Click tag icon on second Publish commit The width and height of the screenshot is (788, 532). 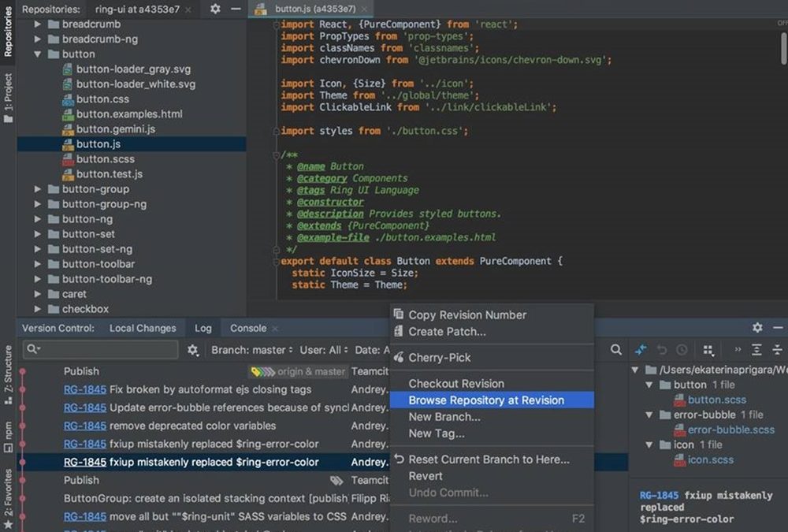pos(336,481)
